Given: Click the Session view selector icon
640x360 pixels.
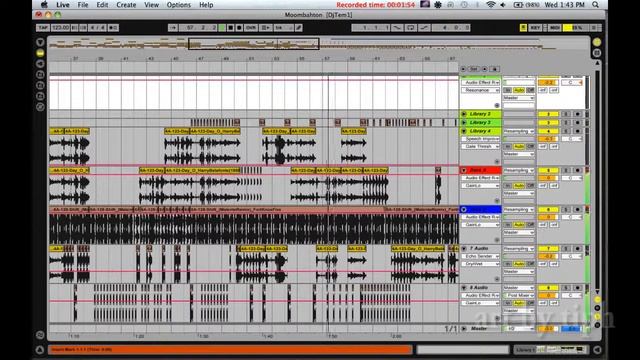Looking at the screenshot, I should click(x=597, y=53).
